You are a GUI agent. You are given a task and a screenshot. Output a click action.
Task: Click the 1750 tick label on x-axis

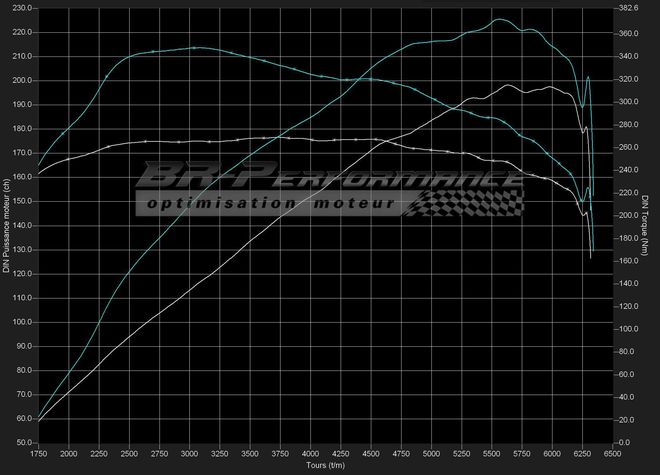(38, 454)
